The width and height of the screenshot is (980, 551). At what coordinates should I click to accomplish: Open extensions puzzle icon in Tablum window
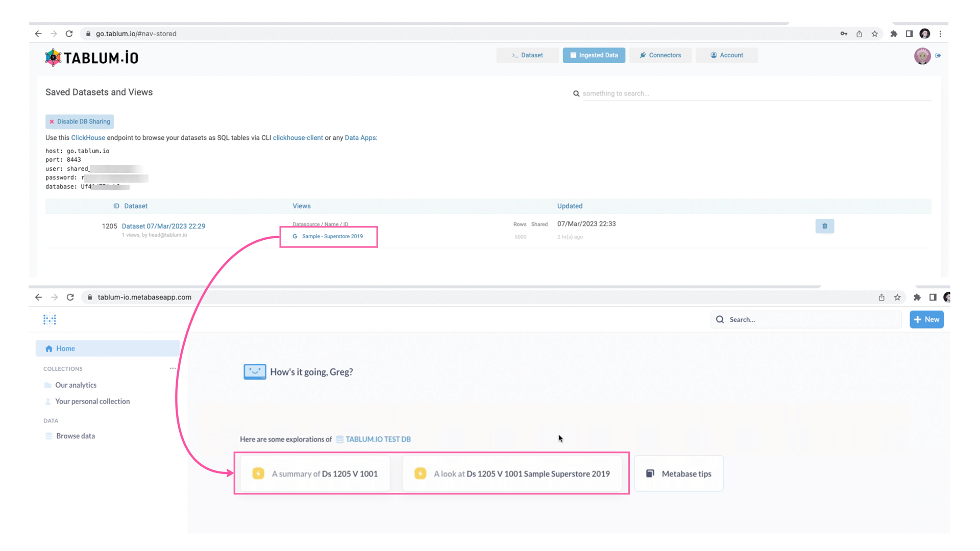pos(894,34)
